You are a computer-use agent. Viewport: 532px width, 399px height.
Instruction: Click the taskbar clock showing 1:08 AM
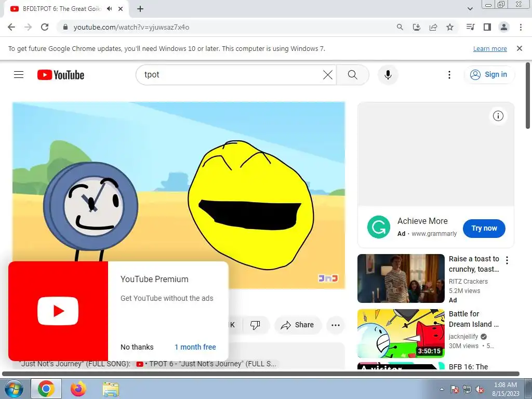coord(506,389)
